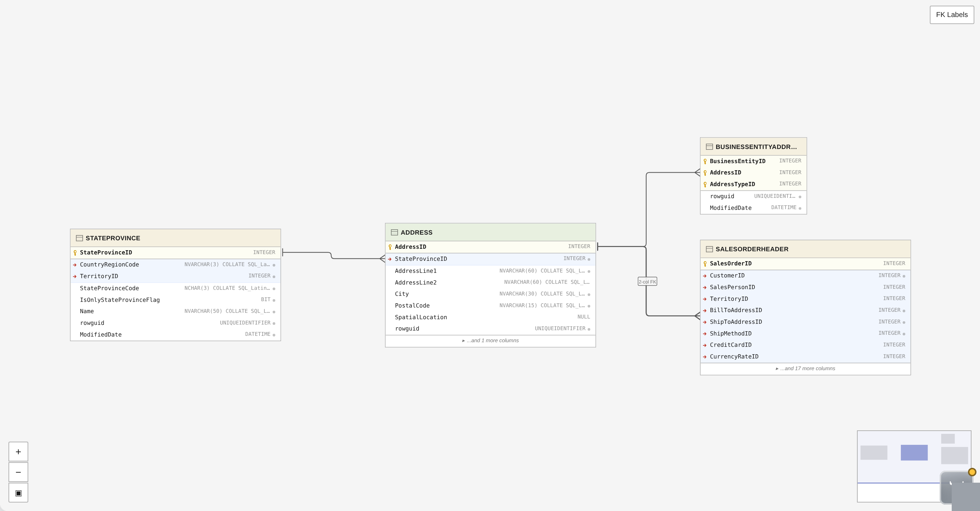This screenshot has width=980, height=511.
Task: Toggle the nullable dot next to ModifiedDate
Action: (x=275, y=334)
